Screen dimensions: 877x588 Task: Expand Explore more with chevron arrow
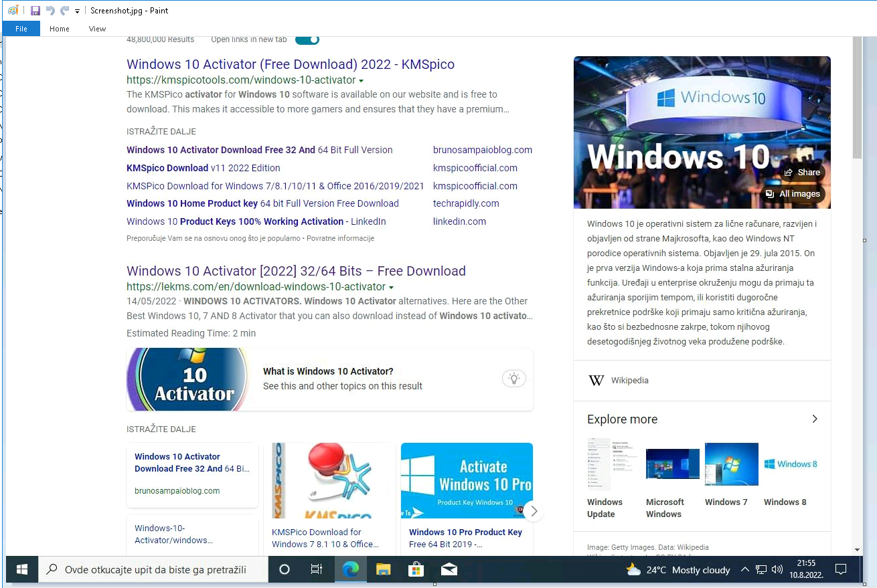tap(815, 419)
